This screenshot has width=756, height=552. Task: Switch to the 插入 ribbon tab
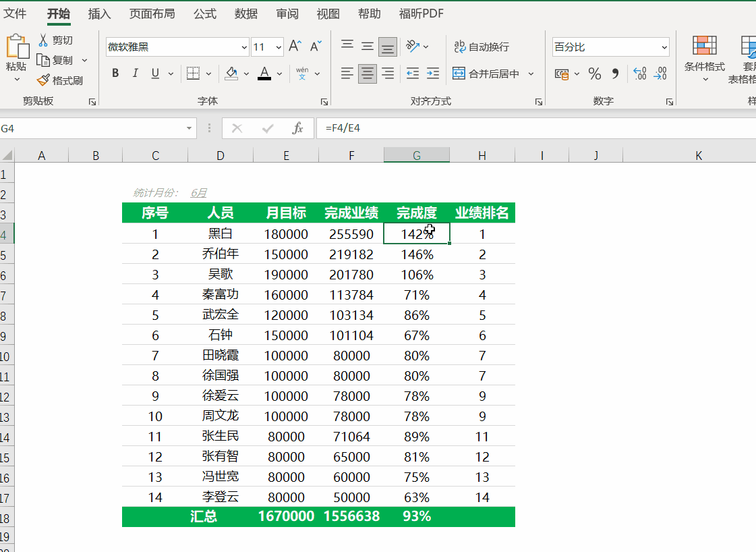tap(100, 13)
